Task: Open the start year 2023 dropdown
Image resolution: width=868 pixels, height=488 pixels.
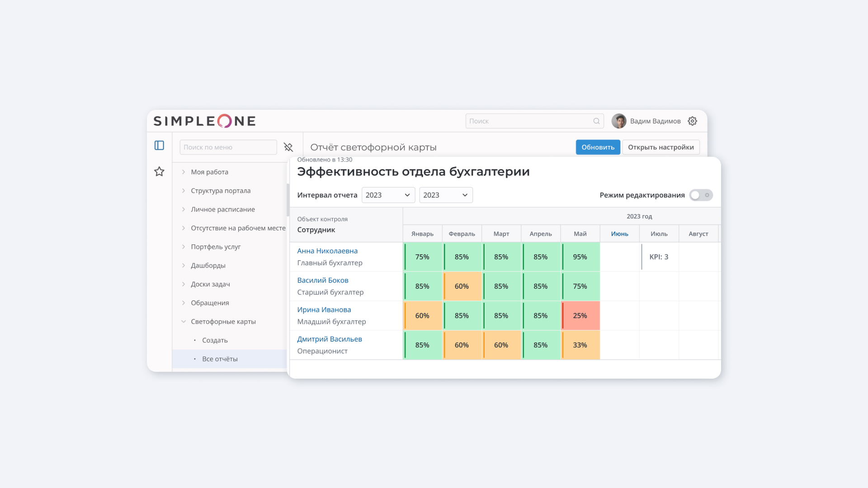Action: pos(387,195)
